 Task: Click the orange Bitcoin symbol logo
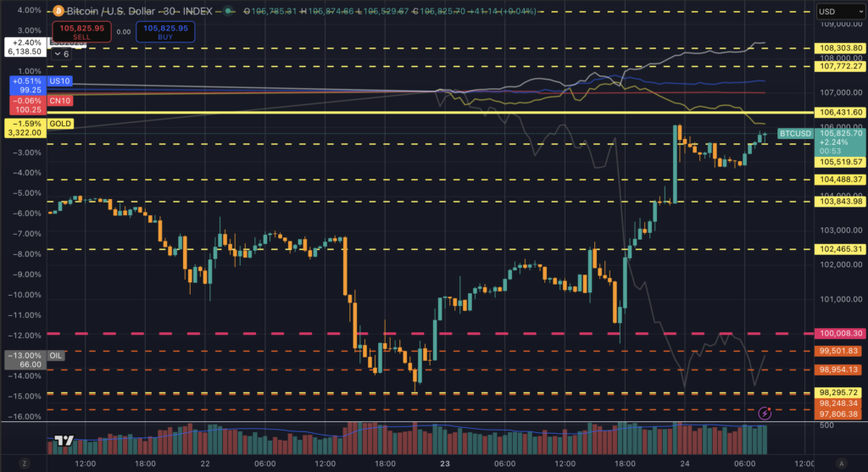pyautogui.click(x=58, y=12)
